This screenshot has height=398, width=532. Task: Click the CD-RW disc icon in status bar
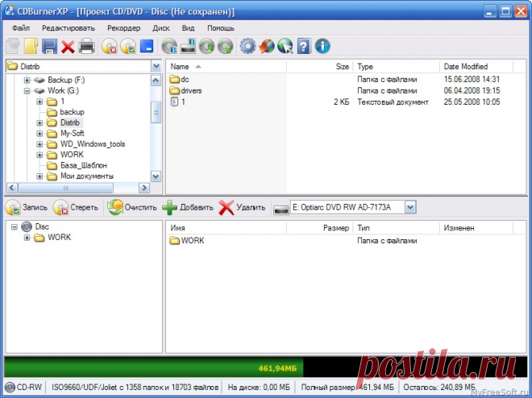tap(10, 387)
